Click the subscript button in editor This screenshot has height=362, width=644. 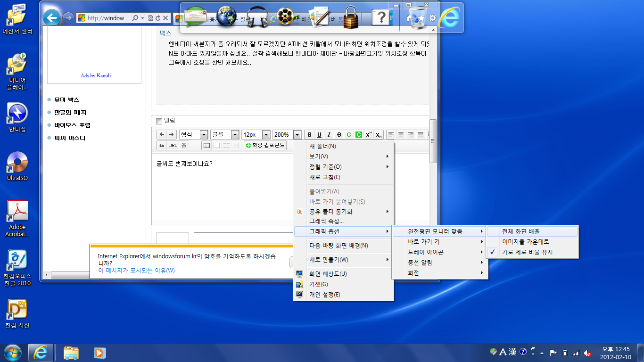pyautogui.click(x=379, y=135)
